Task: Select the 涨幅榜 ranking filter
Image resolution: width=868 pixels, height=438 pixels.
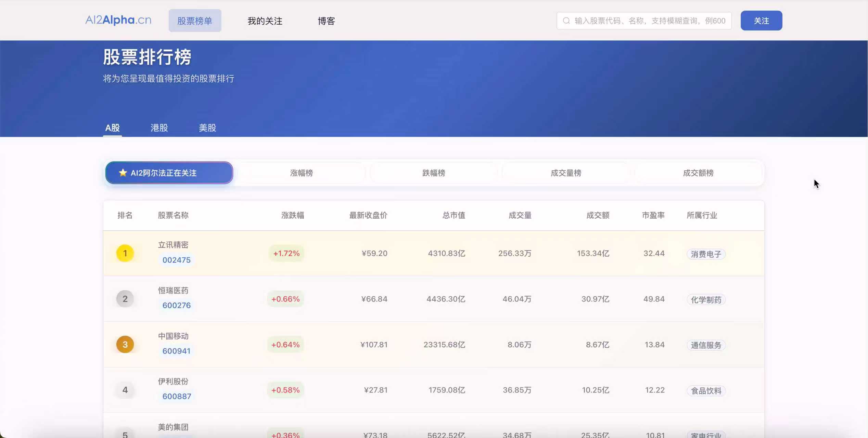Action: point(301,173)
